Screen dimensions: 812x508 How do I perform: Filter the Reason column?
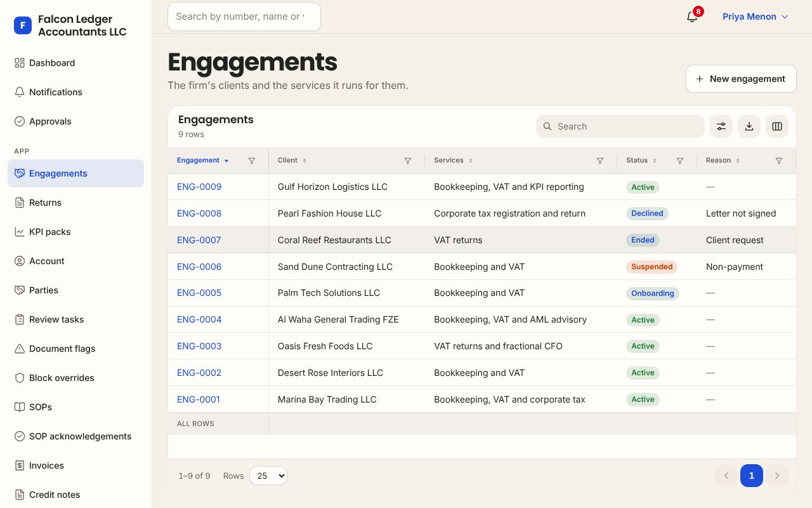click(x=779, y=161)
